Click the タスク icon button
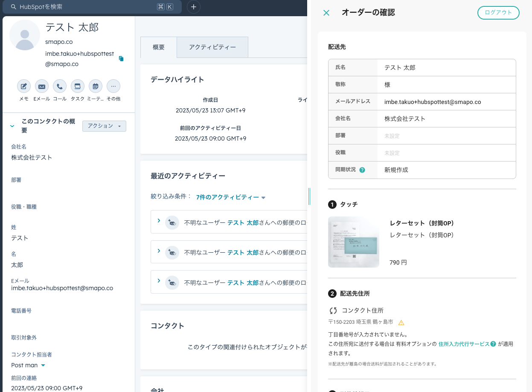The height and width of the screenshot is (392, 532). (x=78, y=86)
